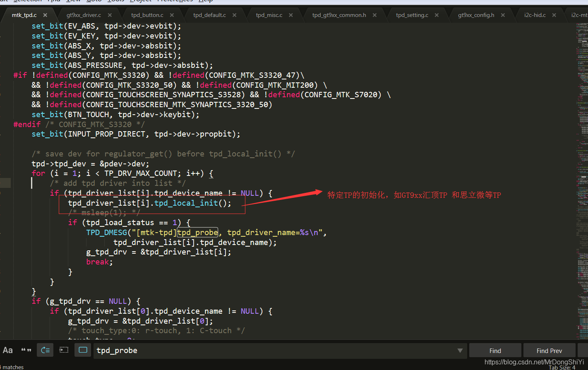Switch to the tpd_setting.c tab
This screenshot has height=370, width=588.
[x=412, y=15]
